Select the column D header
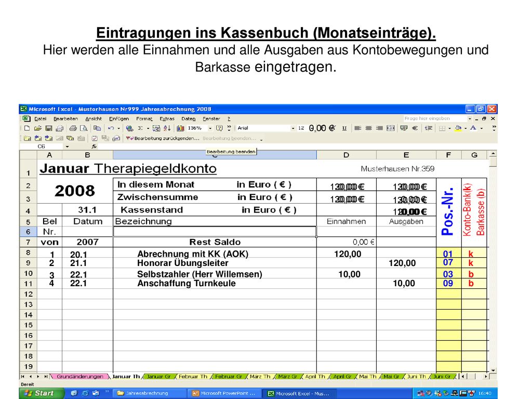The image size is (532, 399). pos(346,155)
